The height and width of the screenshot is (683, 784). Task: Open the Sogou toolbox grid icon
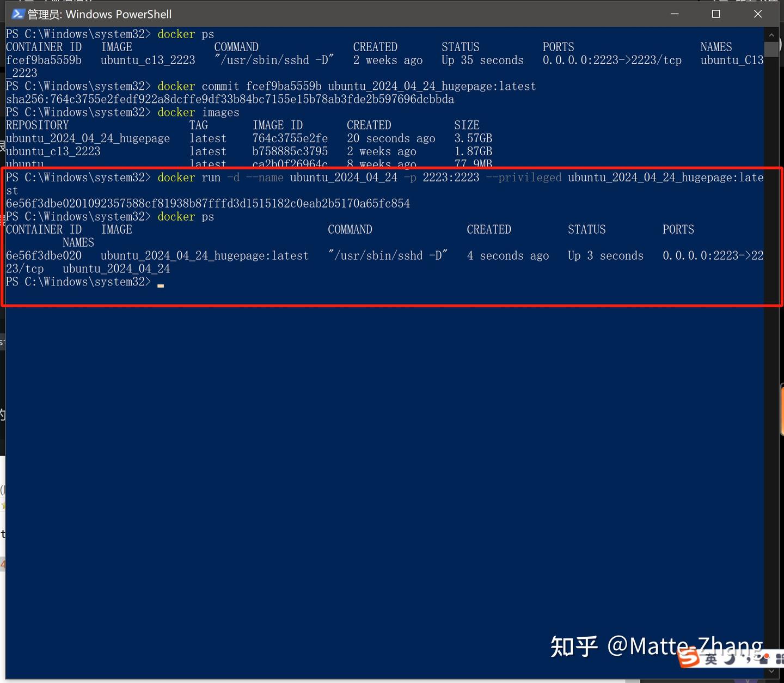[x=780, y=658]
